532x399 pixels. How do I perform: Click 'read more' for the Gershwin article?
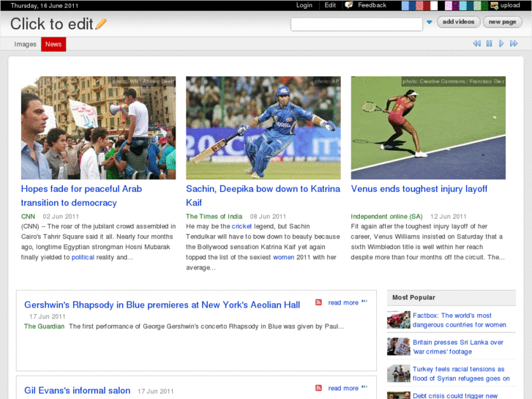tap(343, 302)
